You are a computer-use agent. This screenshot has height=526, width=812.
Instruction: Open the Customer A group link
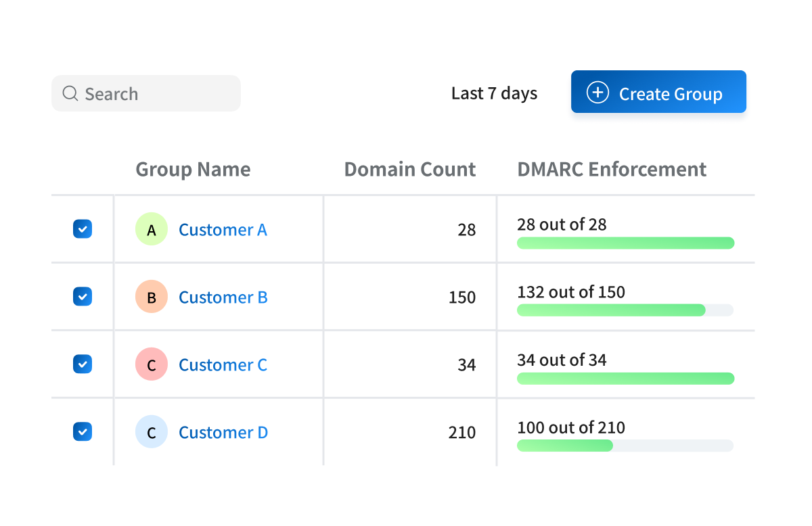click(x=223, y=230)
